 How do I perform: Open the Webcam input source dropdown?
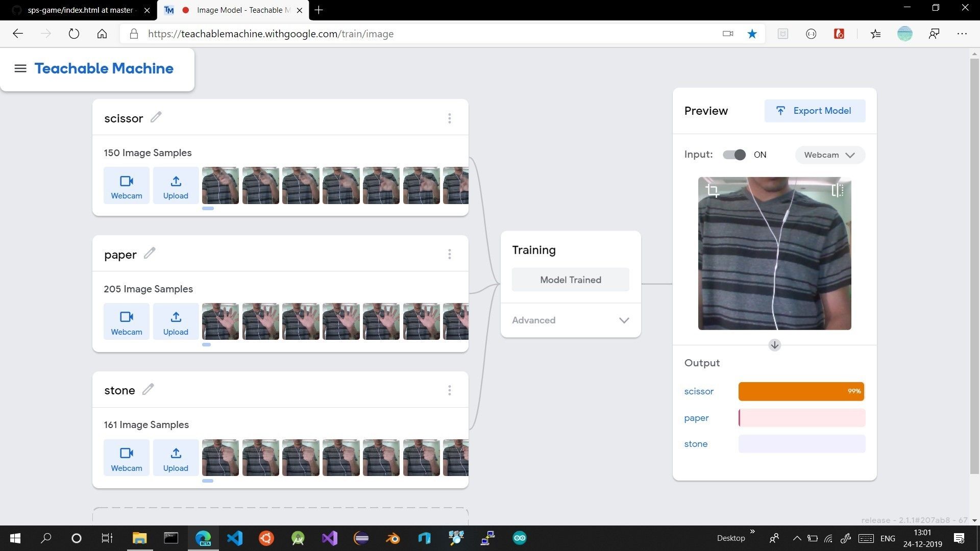click(x=829, y=155)
